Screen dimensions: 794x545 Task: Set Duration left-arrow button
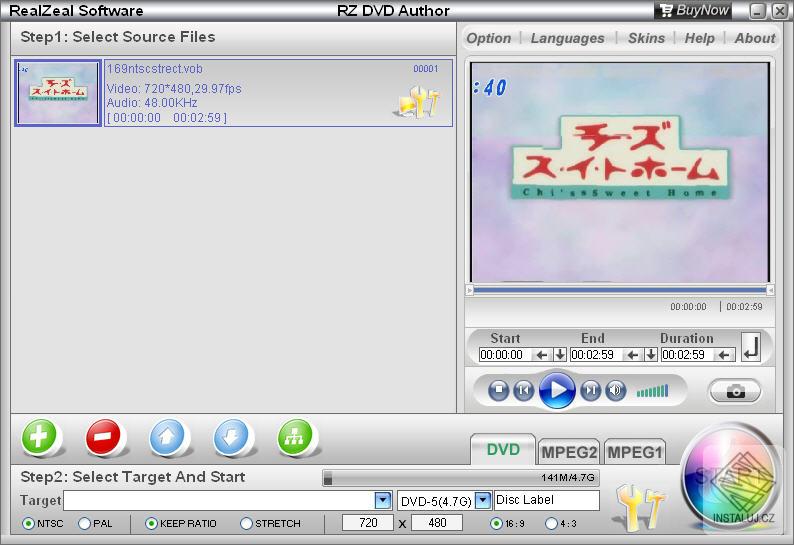coord(724,355)
